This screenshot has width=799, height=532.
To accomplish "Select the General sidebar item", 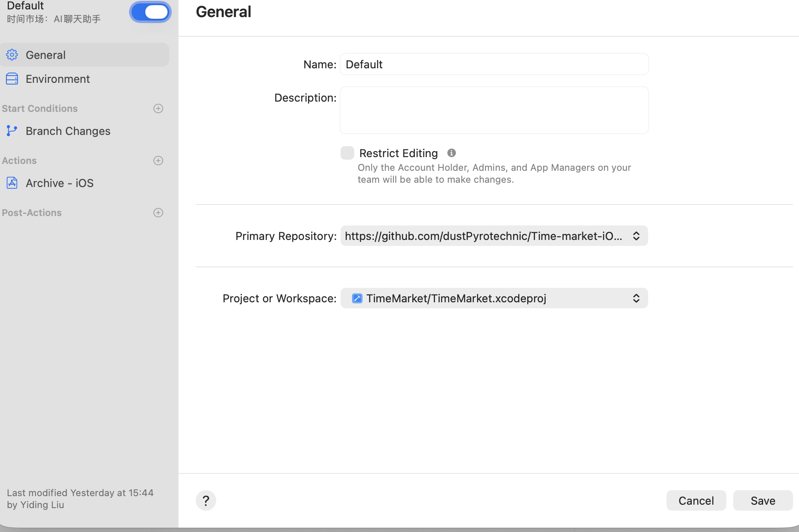I will point(85,55).
